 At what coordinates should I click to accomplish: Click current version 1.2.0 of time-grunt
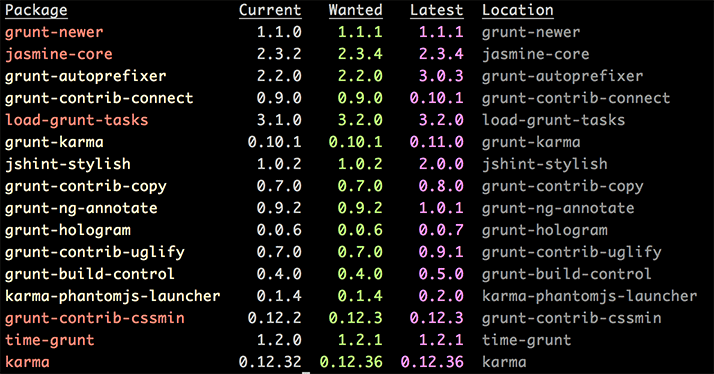point(279,340)
